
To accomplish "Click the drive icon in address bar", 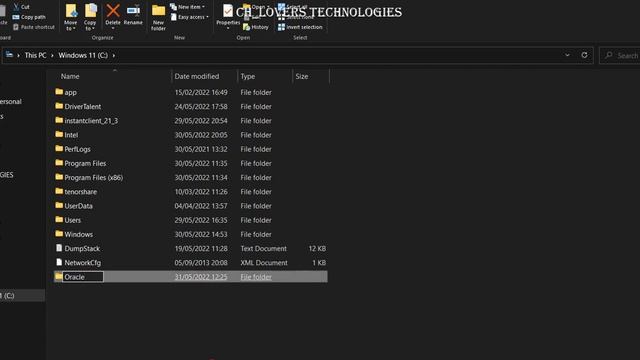I will [x=9, y=55].
